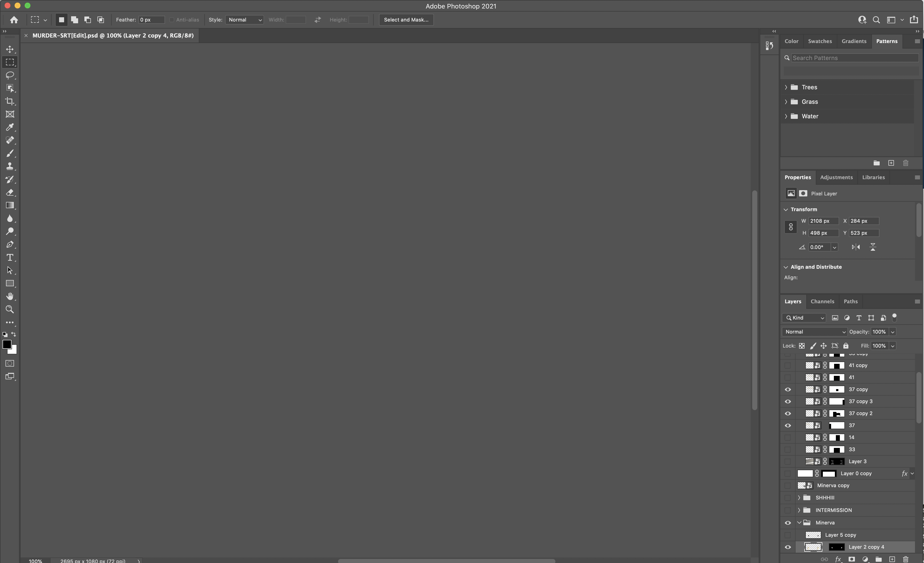Expand the Water pattern folder
This screenshot has width=924, height=563.
786,116
